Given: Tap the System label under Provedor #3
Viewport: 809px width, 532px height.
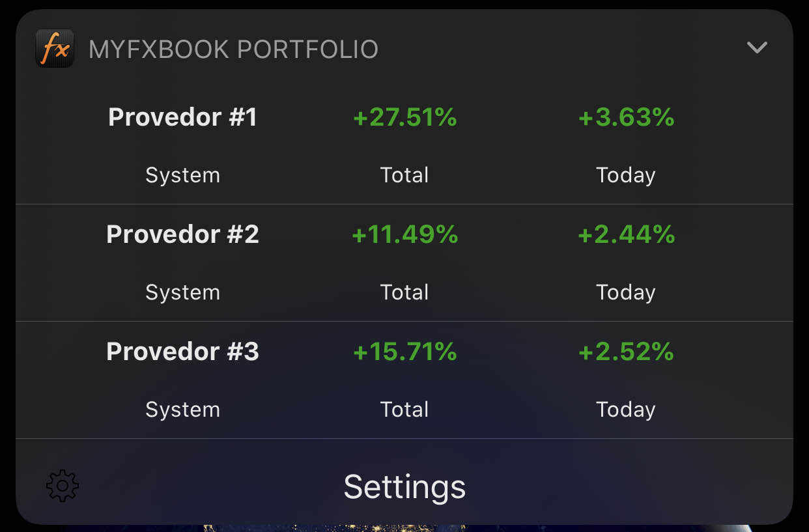Looking at the screenshot, I should click(182, 410).
